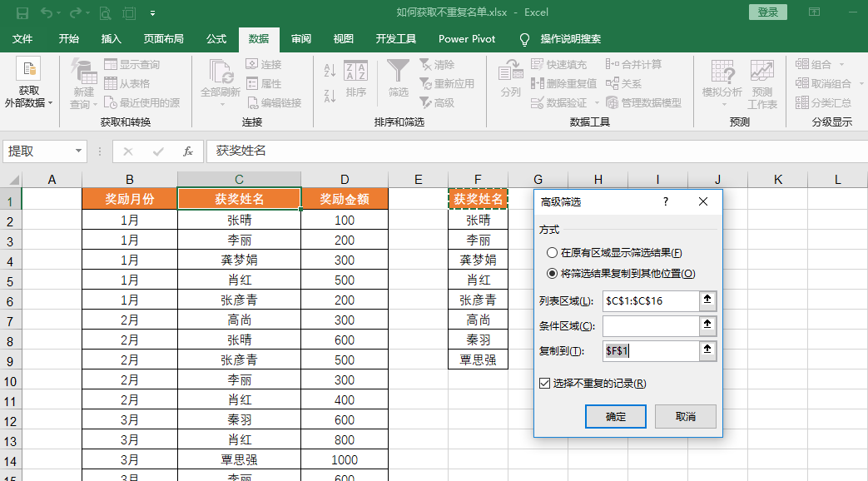Click 编辑链接 (Edit Links)

(x=274, y=103)
